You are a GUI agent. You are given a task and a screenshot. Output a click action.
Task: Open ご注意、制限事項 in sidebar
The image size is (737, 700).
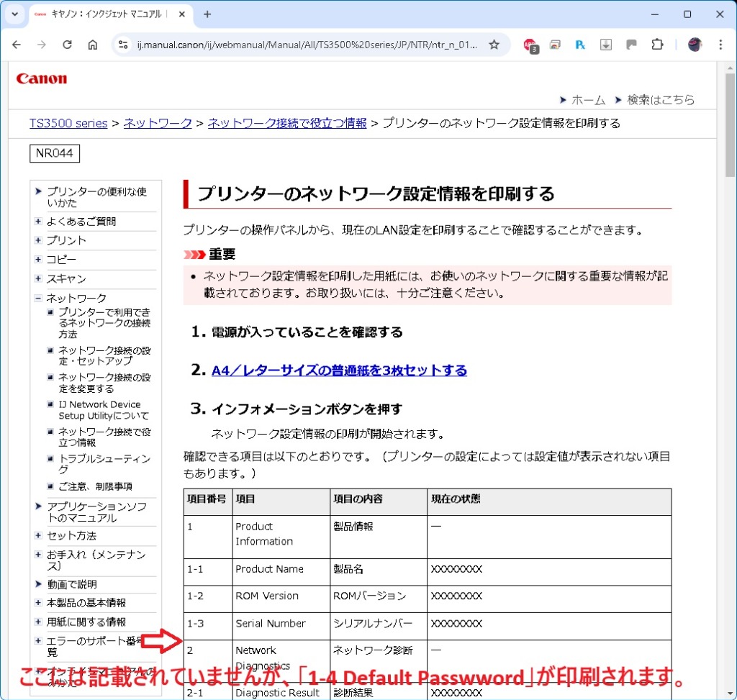click(x=96, y=486)
